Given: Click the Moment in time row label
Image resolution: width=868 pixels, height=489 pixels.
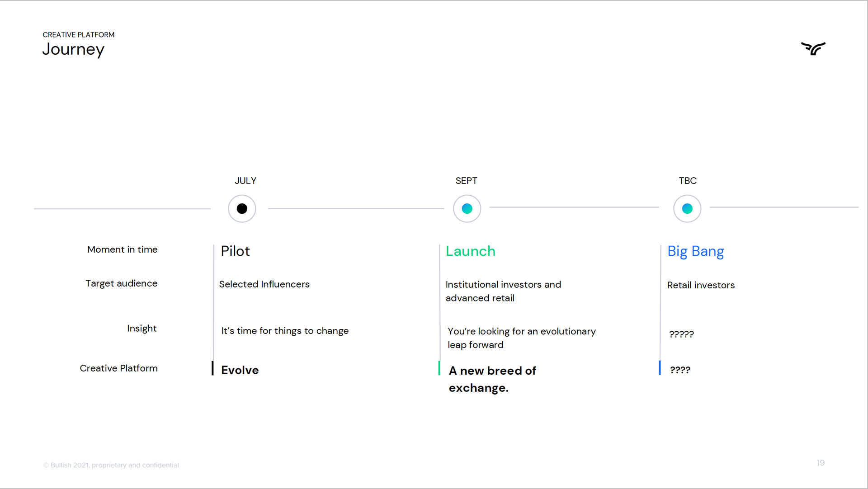Looking at the screenshot, I should click(122, 249).
